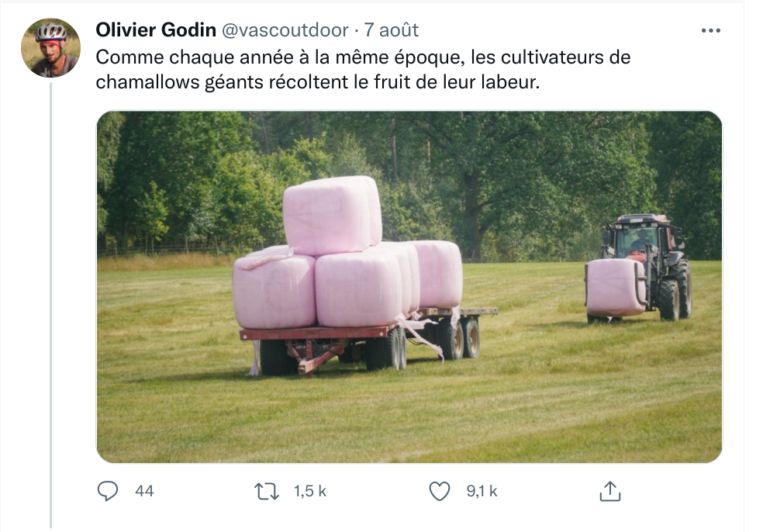Like the tweet with the heart icon
Viewport: 763px width, 532px height.
pyautogui.click(x=440, y=491)
